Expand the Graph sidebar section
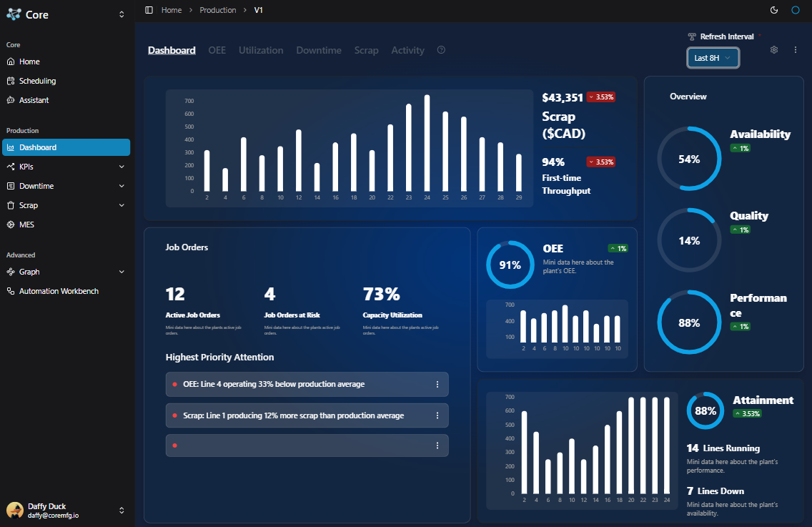Image resolution: width=812 pixels, height=527 pixels. [x=66, y=272]
